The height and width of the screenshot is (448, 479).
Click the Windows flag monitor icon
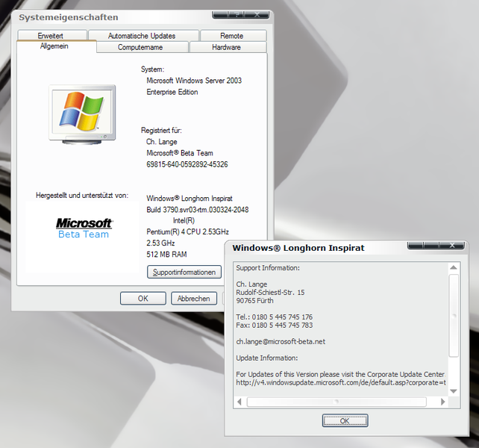coord(82,112)
